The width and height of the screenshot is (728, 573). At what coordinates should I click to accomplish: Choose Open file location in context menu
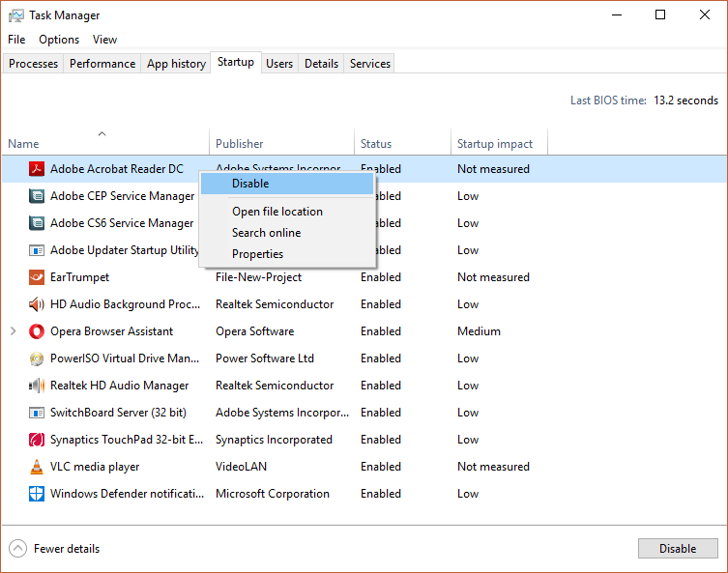[x=287, y=212]
